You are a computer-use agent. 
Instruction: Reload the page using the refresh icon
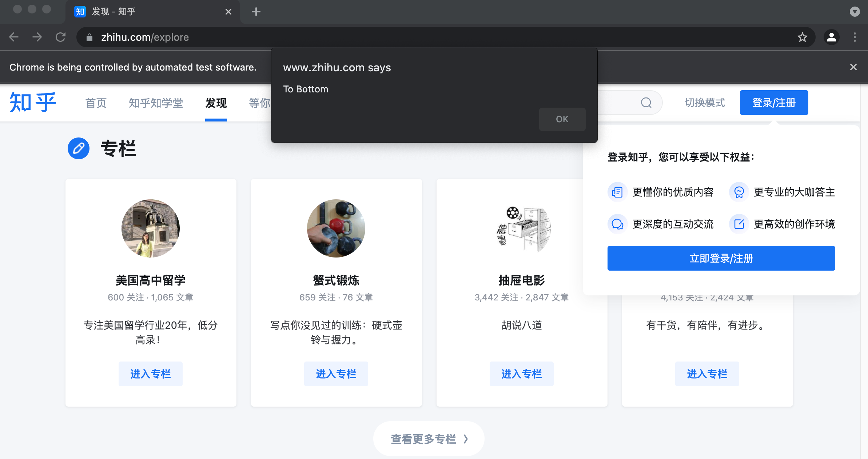(60, 37)
